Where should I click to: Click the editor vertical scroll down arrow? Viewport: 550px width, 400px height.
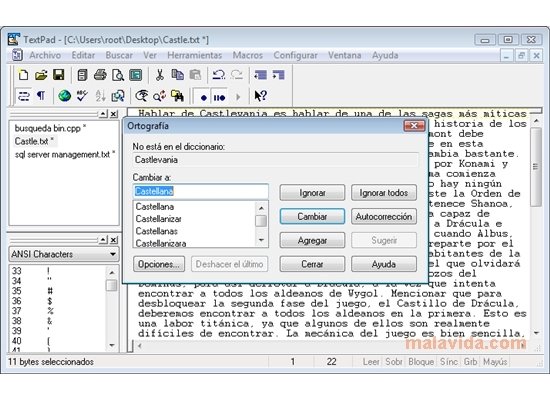536,333
